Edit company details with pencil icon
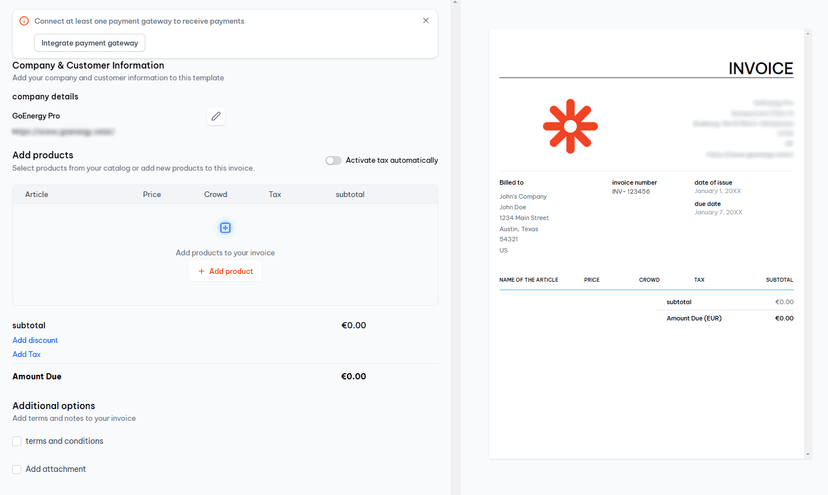The image size is (828, 495). click(216, 116)
